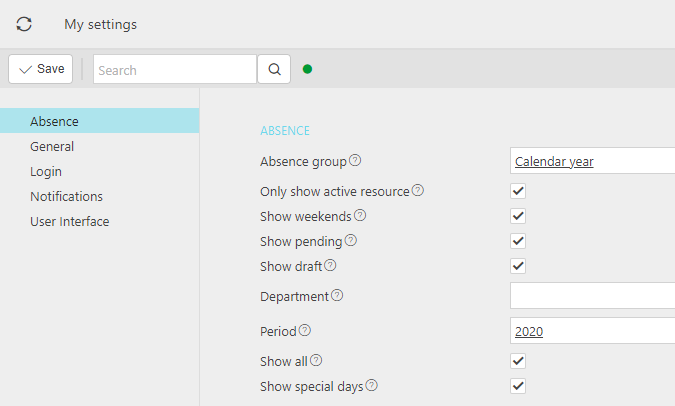This screenshot has height=406, width=675.
Task: Click help icon next to Show special days
Action: [371, 385]
